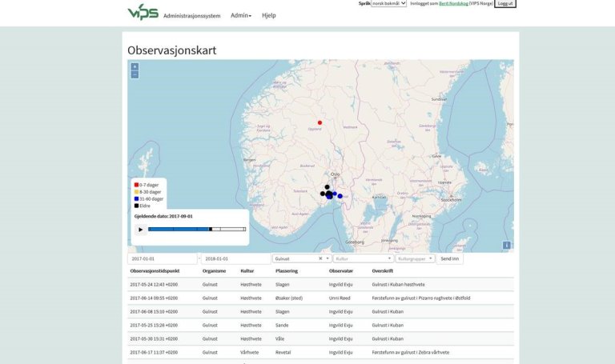Click the end date field 2018-01-01
This screenshot has height=364, width=615.
[235, 258]
